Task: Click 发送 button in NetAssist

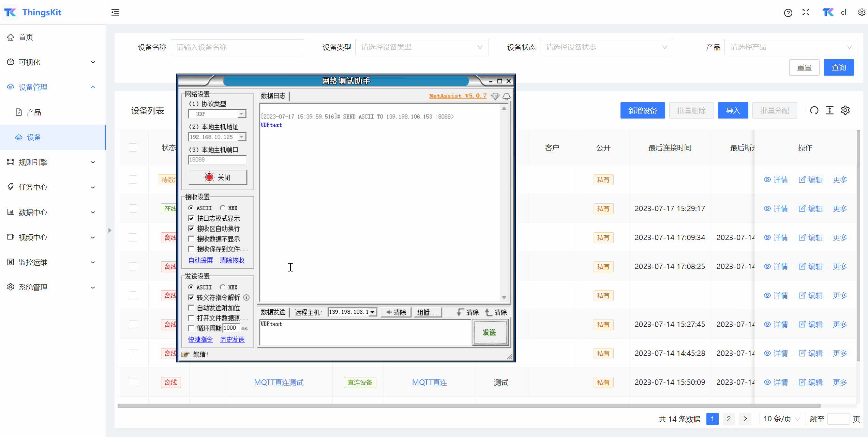Action: (490, 332)
